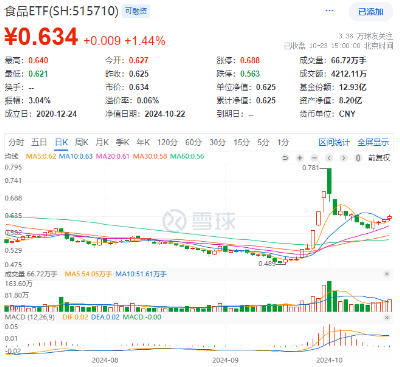Click the 资产净值 value 8.20亿
This screenshot has height=367, width=400.
click(350, 100)
